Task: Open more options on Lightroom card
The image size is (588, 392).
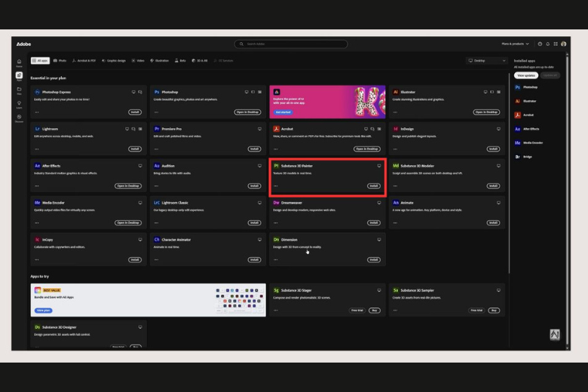Action: click(37, 149)
